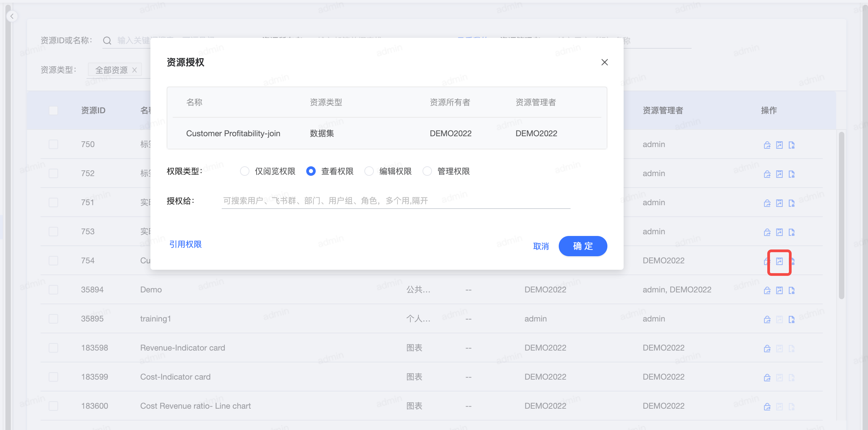Click 引用权限 link
This screenshot has width=868, height=430.
[185, 244]
